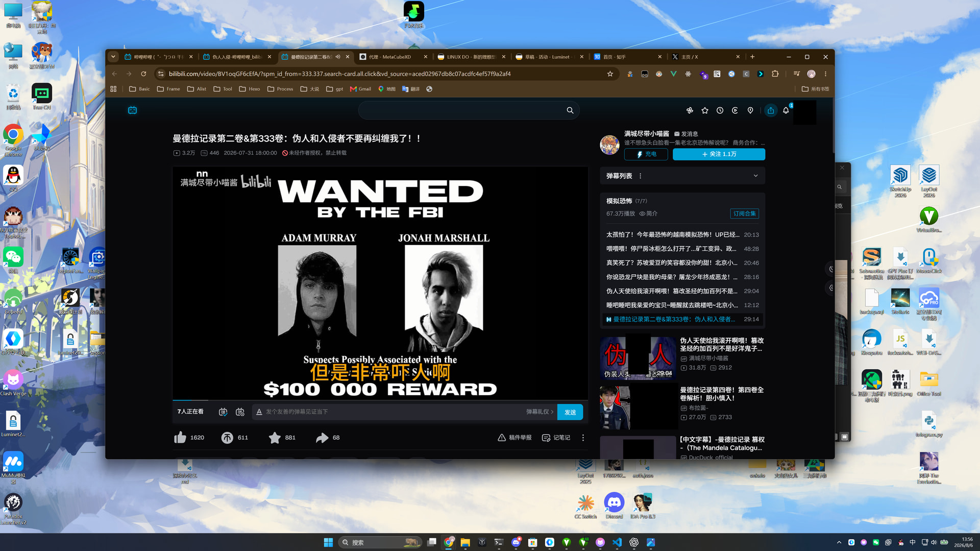
Task: Give coins with the coin icon
Action: [x=227, y=438]
